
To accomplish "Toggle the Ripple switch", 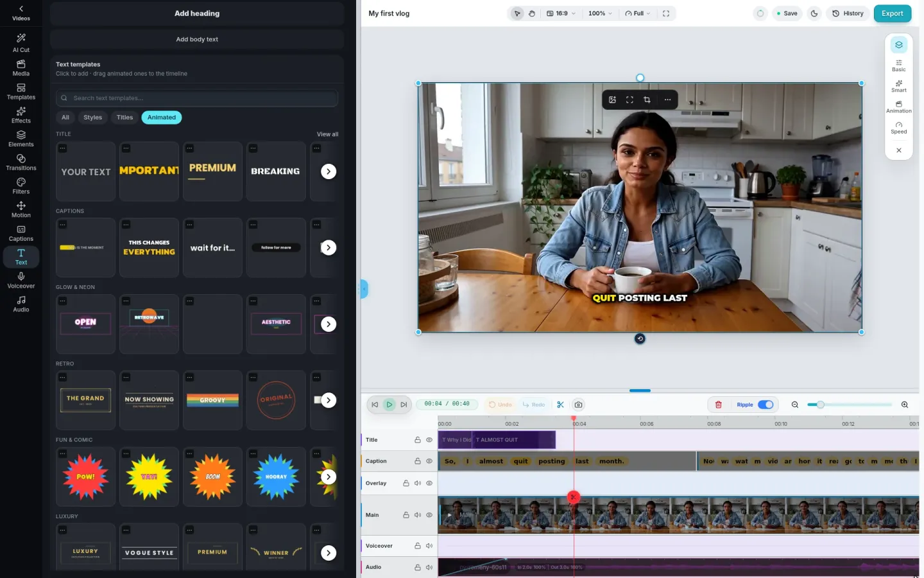I will 766,405.
